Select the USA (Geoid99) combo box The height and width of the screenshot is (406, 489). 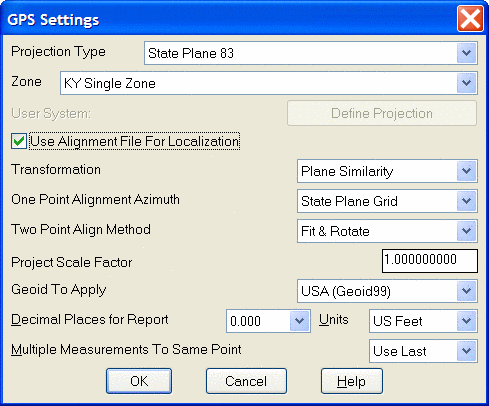(x=387, y=291)
